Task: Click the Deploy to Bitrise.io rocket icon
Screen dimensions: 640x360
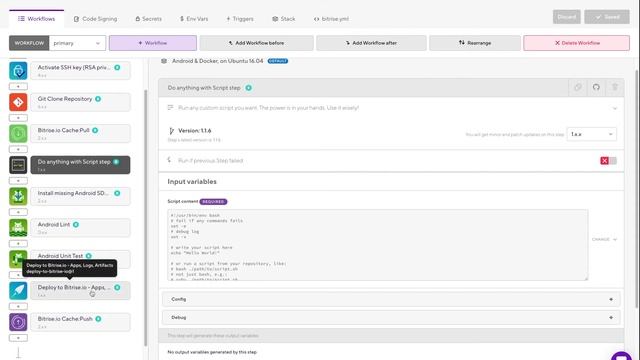Action: pyautogui.click(x=18, y=291)
